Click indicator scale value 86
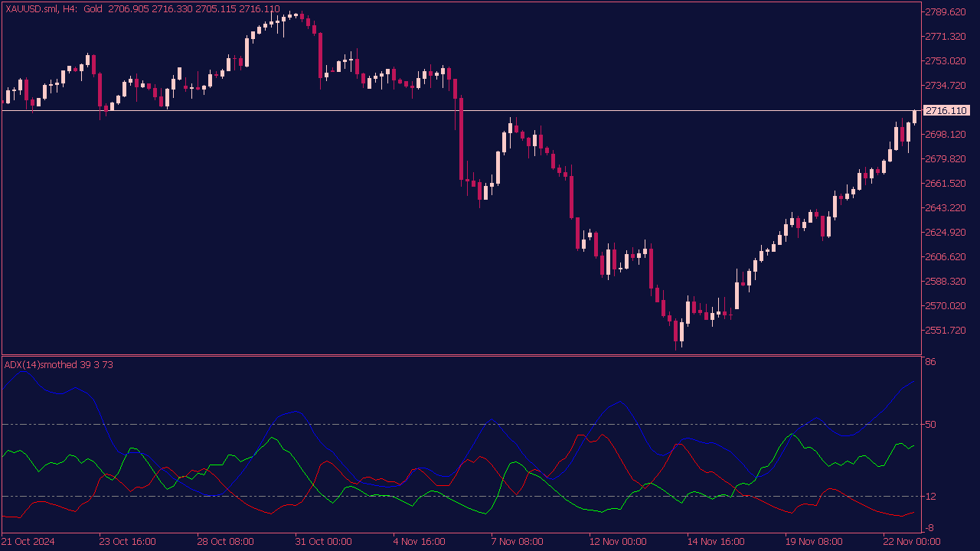 click(x=930, y=362)
